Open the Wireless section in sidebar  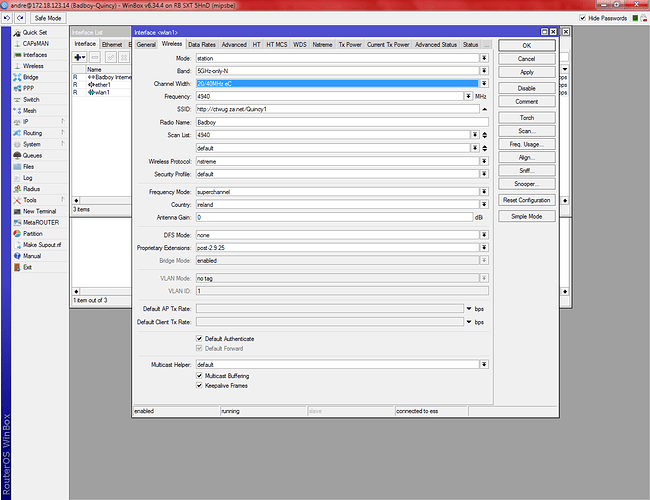click(x=34, y=66)
